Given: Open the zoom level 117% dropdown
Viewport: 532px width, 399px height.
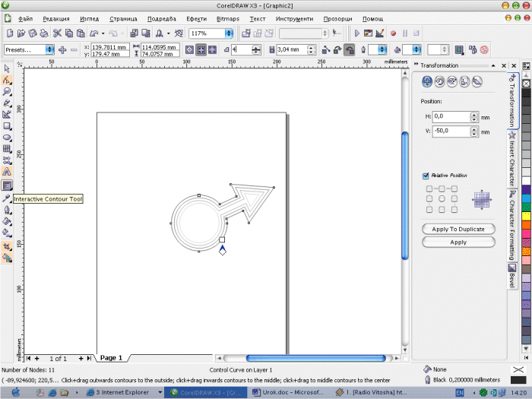Looking at the screenshot, I should pos(229,33).
